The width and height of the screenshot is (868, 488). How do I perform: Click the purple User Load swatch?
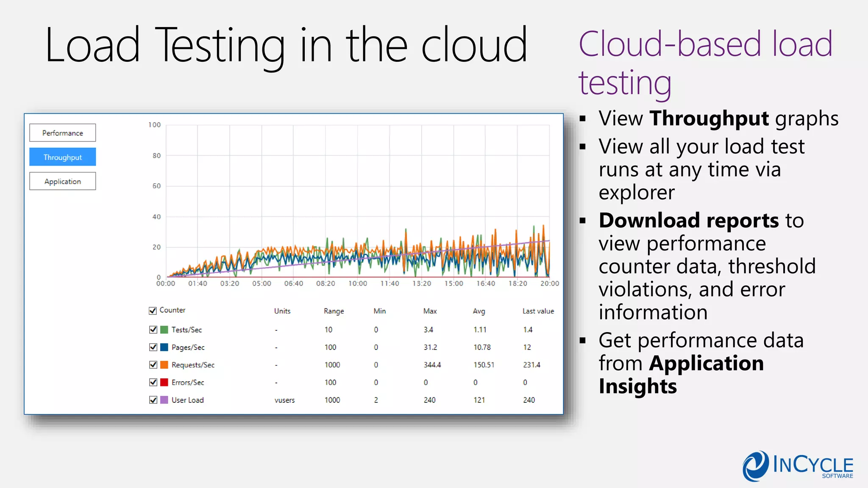[x=164, y=400]
